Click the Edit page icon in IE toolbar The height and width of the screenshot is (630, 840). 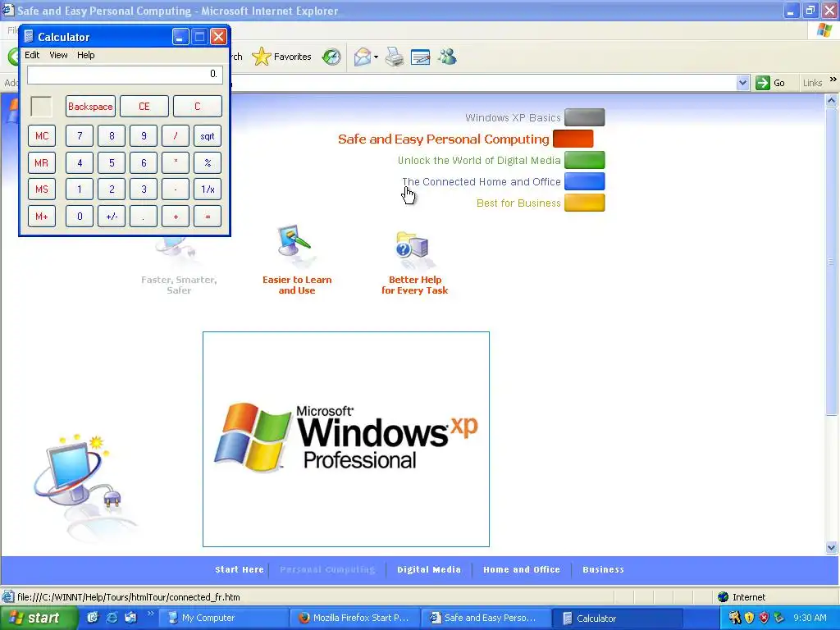pos(421,57)
